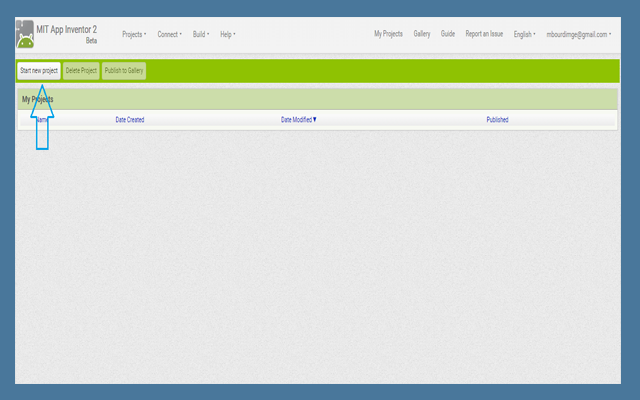Screen dimensions: 640x400
Task: Click Report an Issue link
Action: coord(484,34)
